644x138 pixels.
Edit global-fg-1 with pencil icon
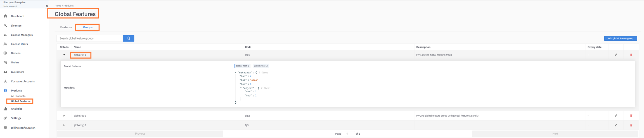615,55
